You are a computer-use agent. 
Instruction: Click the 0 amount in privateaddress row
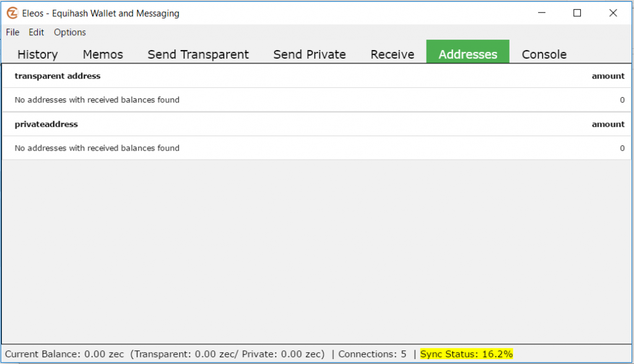(x=622, y=148)
